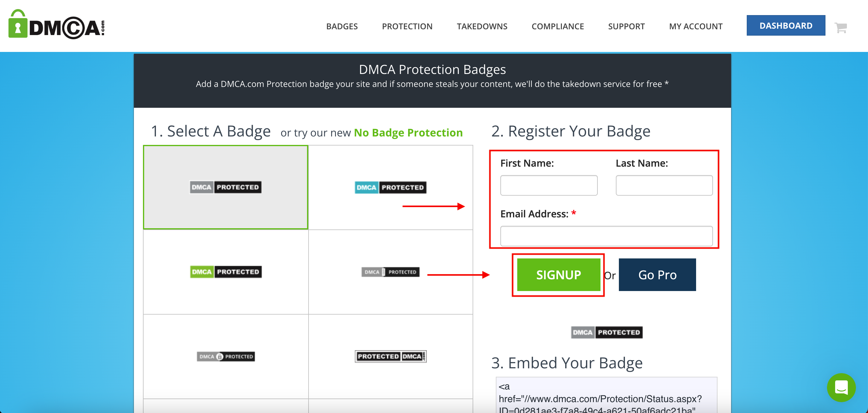The width and height of the screenshot is (868, 413).
Task: Select the teal DMCA Protected badge
Action: [x=390, y=187]
